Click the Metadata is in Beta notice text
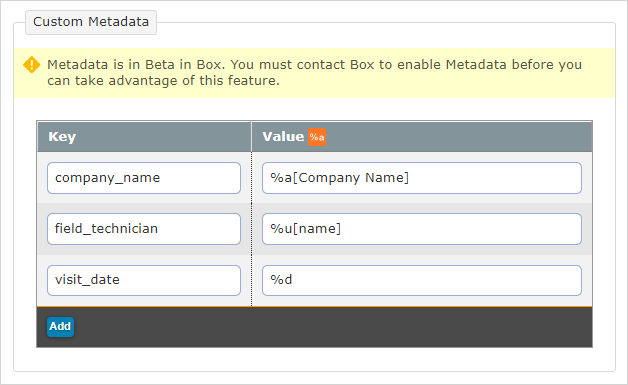This screenshot has width=628, height=385. 314,73
